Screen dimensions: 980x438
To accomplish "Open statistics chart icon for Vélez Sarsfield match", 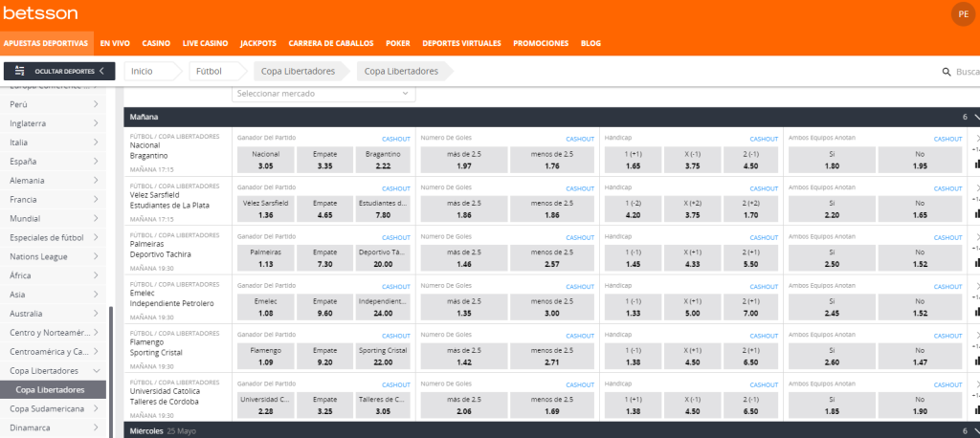I will (977, 213).
